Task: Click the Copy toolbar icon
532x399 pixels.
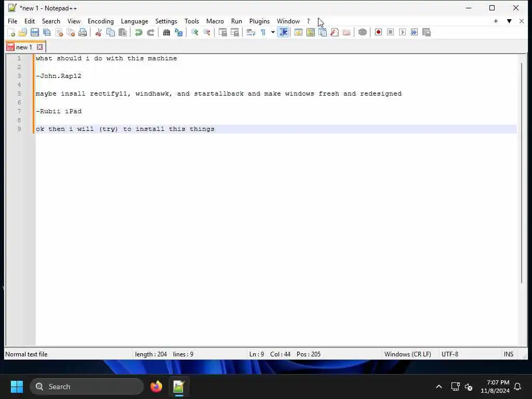Action: pos(111,32)
